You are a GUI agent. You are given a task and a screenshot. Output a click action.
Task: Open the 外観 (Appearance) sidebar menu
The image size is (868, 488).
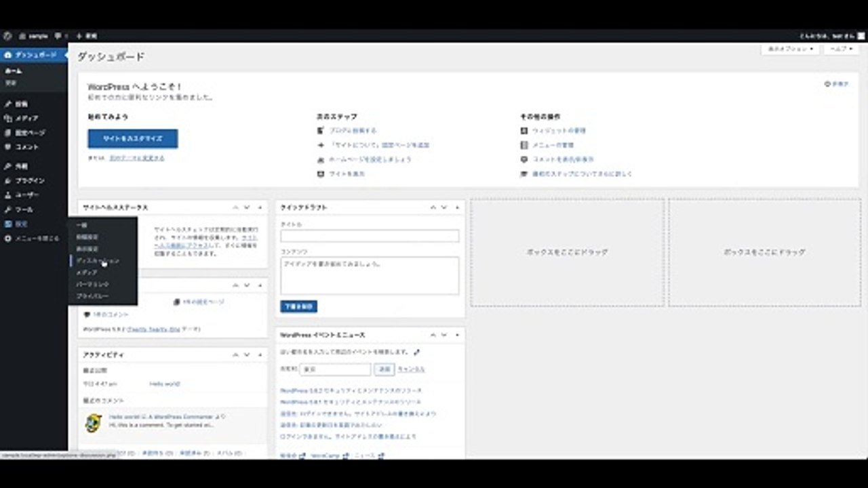[x=34, y=166]
